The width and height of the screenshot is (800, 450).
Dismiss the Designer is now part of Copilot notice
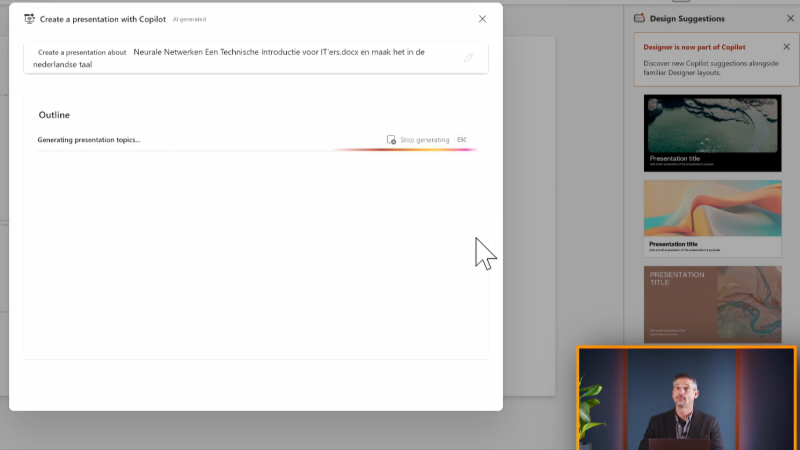tap(786, 46)
